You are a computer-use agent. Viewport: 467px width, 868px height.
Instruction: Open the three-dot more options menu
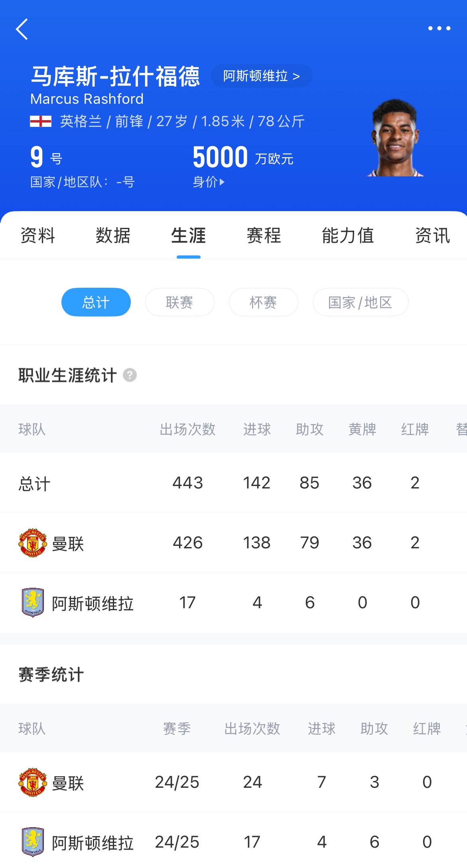pyautogui.click(x=439, y=28)
